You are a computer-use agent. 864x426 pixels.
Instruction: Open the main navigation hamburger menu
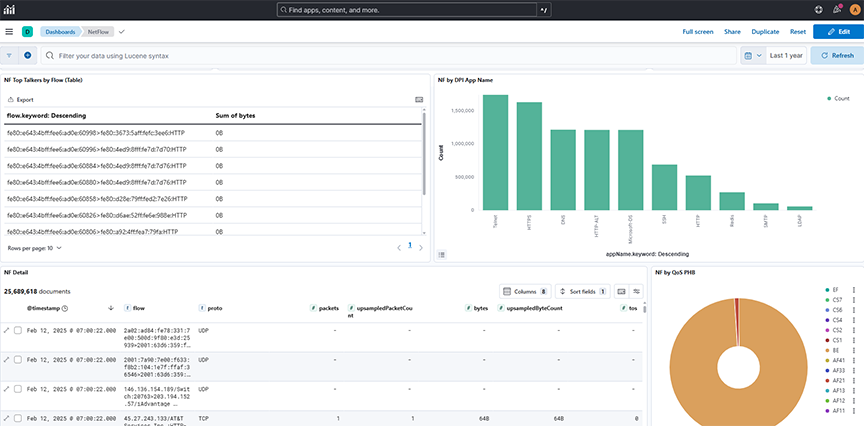pos(9,32)
